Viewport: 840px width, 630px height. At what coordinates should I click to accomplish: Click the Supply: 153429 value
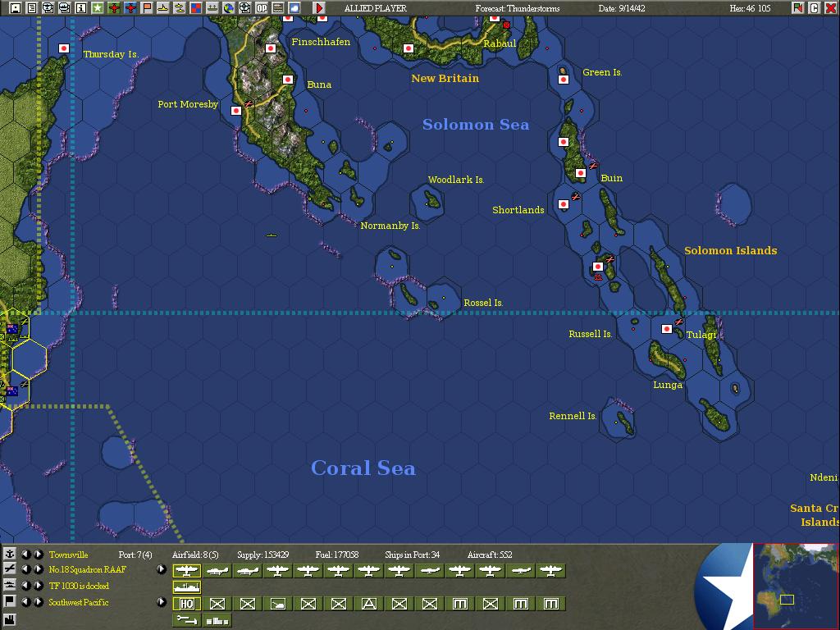tap(263, 555)
